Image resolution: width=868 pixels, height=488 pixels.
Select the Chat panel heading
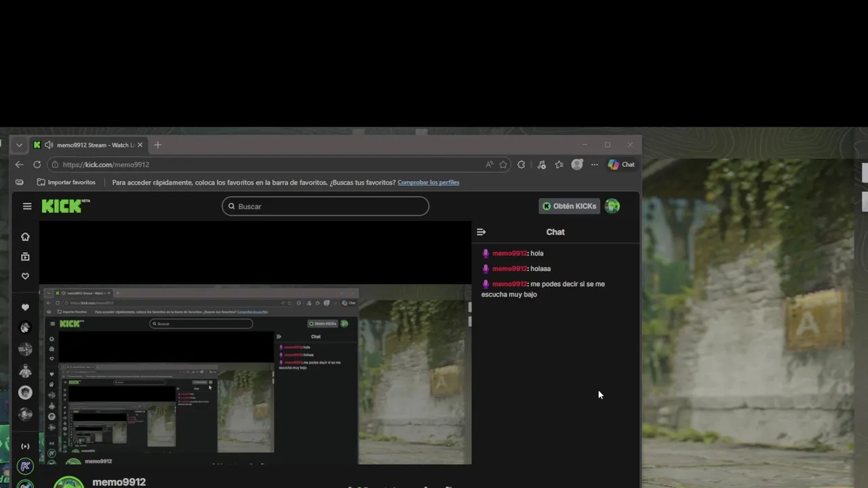(x=555, y=232)
